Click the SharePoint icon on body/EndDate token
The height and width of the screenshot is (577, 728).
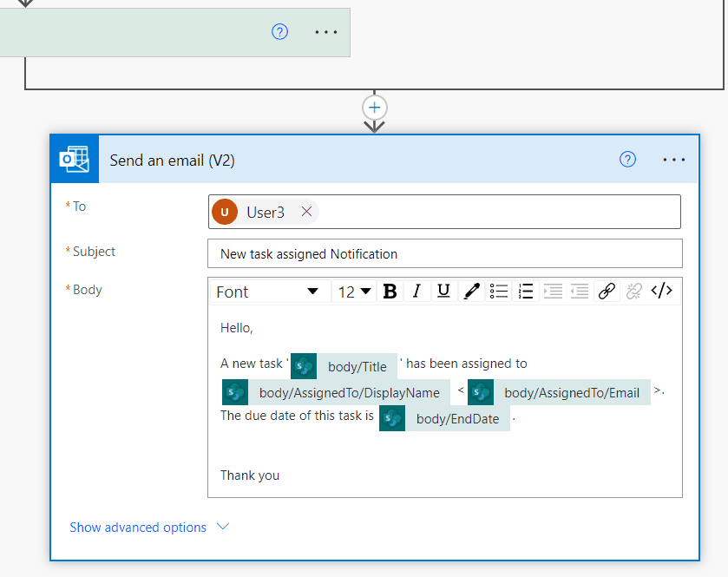pyautogui.click(x=392, y=418)
